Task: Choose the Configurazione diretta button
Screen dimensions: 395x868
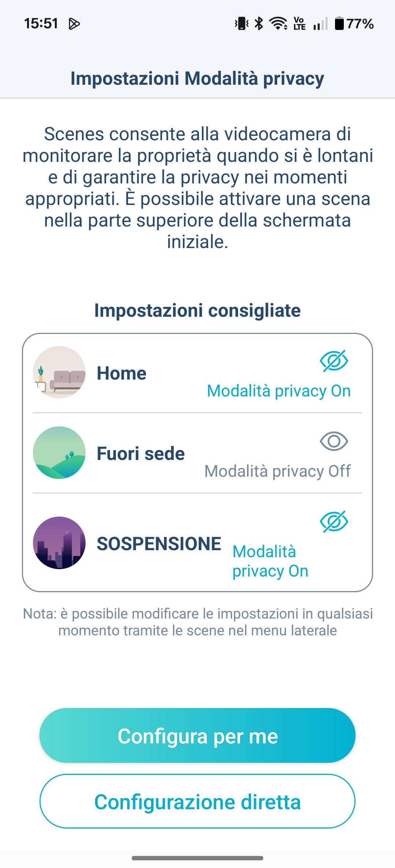Action: [x=197, y=801]
